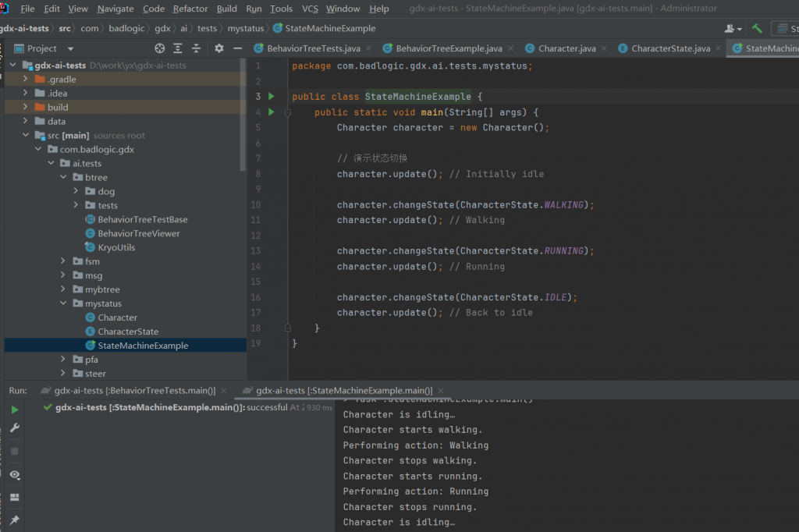799x532 pixels.
Task: Pin the Run tab with pin icon
Action: pos(15,520)
